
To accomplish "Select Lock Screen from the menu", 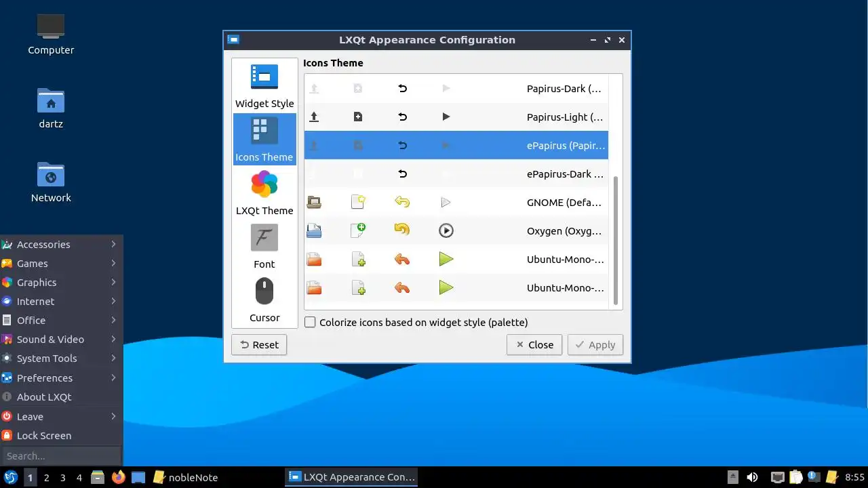I will click(x=61, y=435).
